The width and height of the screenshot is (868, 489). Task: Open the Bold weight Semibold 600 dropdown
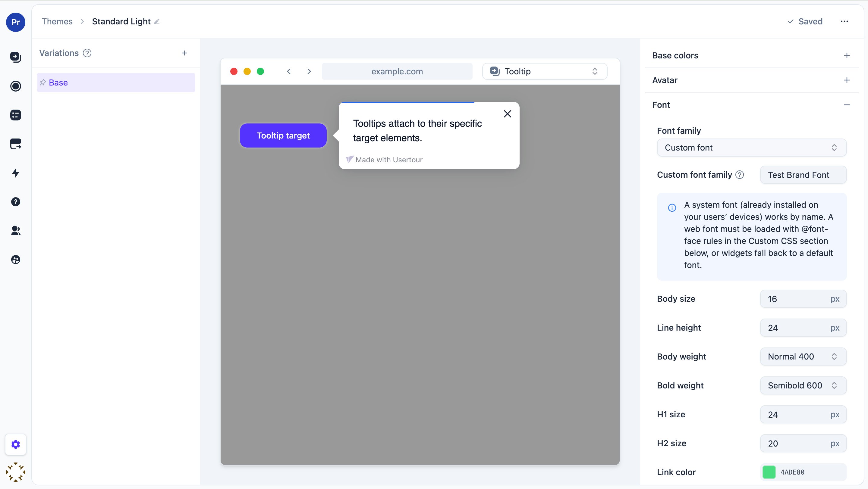pos(803,385)
